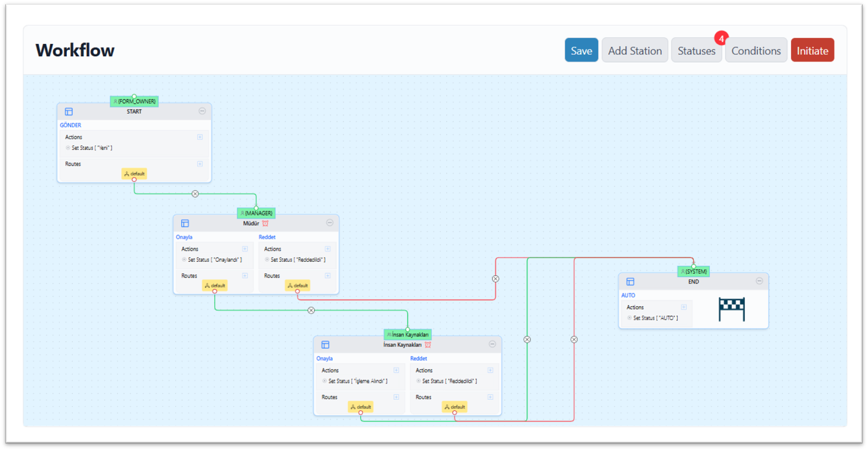868x450 pixels.
Task: Click the alarm clock icon beside Müdür
Action: pyautogui.click(x=265, y=223)
